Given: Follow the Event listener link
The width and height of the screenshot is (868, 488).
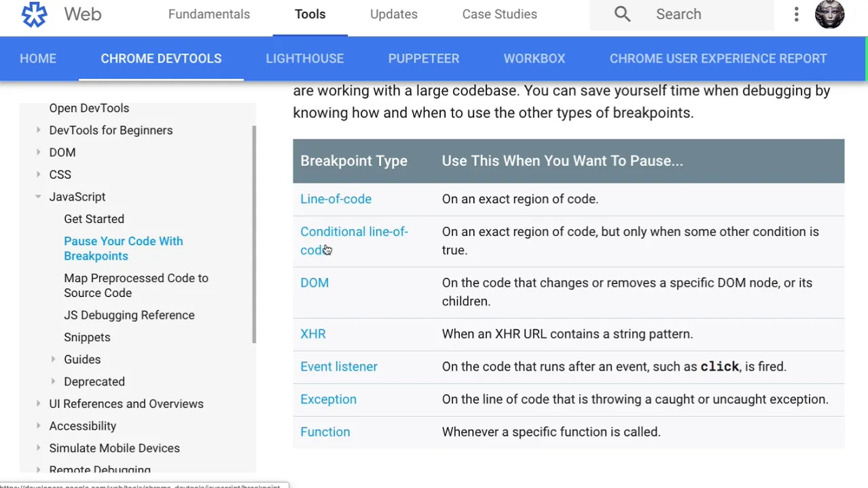Looking at the screenshot, I should coord(339,367).
